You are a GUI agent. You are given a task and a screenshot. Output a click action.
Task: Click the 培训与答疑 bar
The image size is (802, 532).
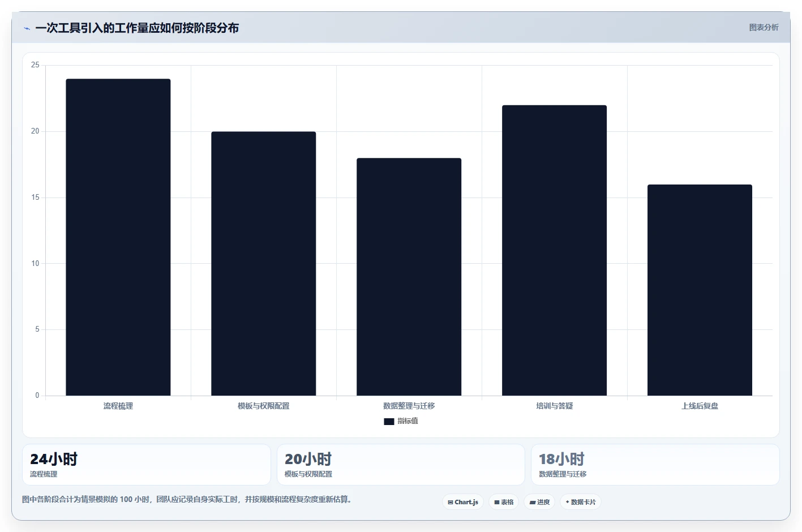555,250
